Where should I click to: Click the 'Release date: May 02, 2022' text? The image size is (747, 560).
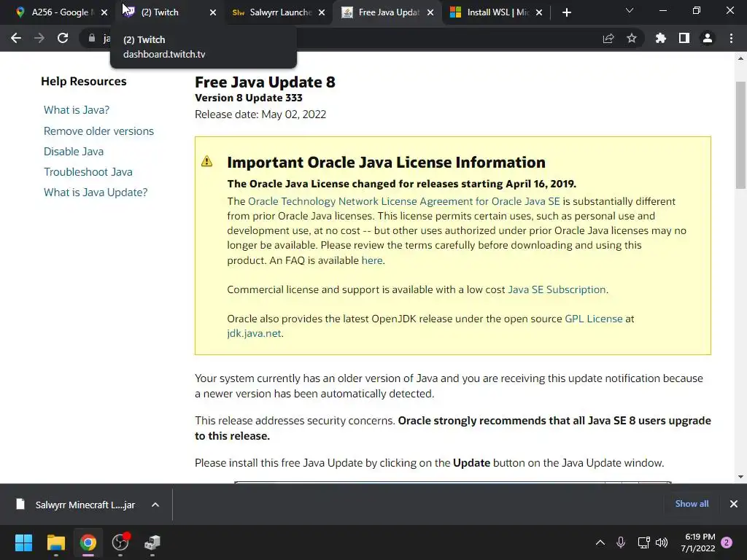click(260, 114)
